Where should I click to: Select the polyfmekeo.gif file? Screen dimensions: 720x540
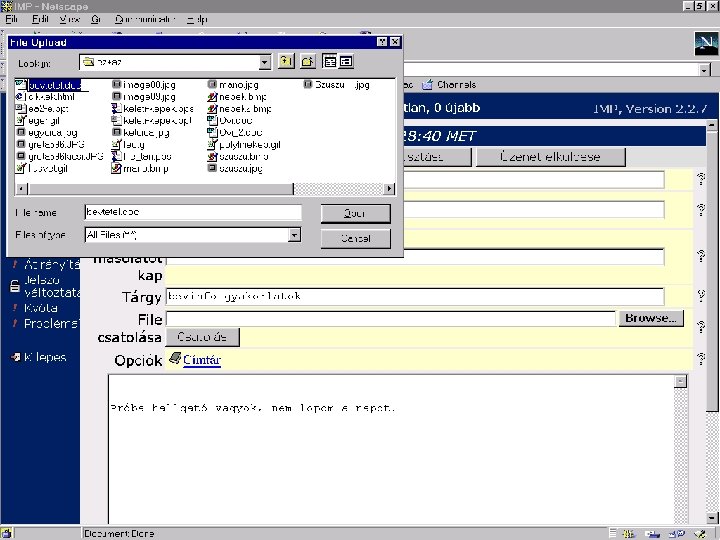pos(244,145)
